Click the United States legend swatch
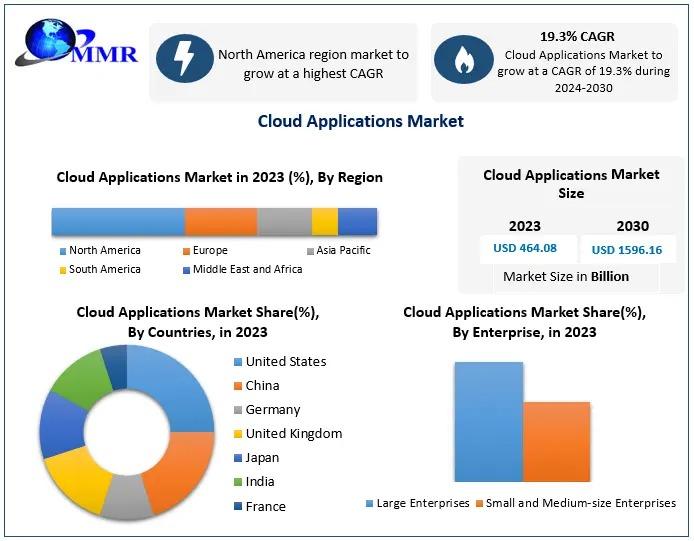This screenshot has width=694, height=541. (x=238, y=362)
